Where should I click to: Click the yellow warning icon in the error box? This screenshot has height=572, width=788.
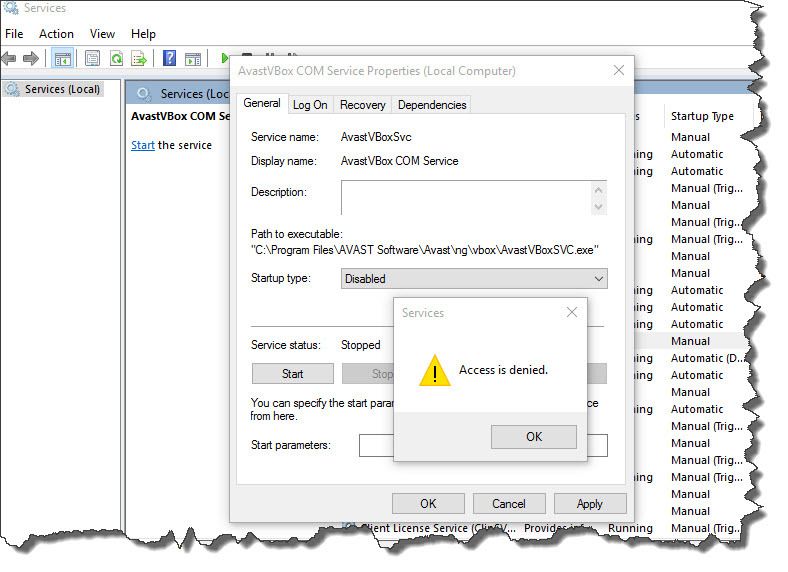[x=435, y=370]
